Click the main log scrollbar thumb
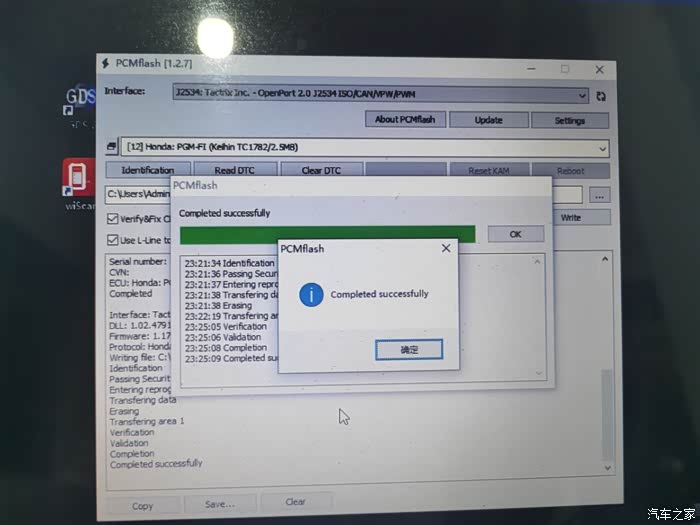 point(607,415)
